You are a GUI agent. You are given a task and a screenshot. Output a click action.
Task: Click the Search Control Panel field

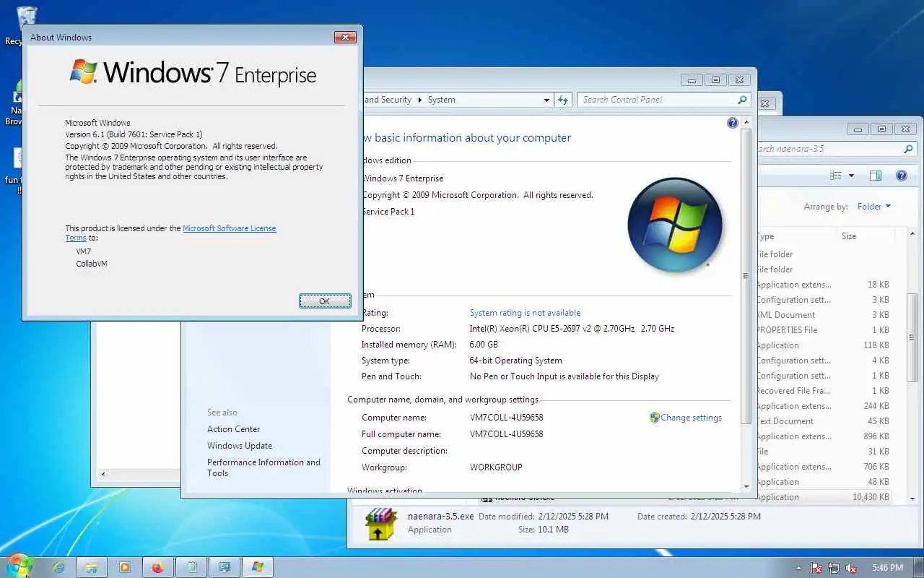[x=655, y=100]
